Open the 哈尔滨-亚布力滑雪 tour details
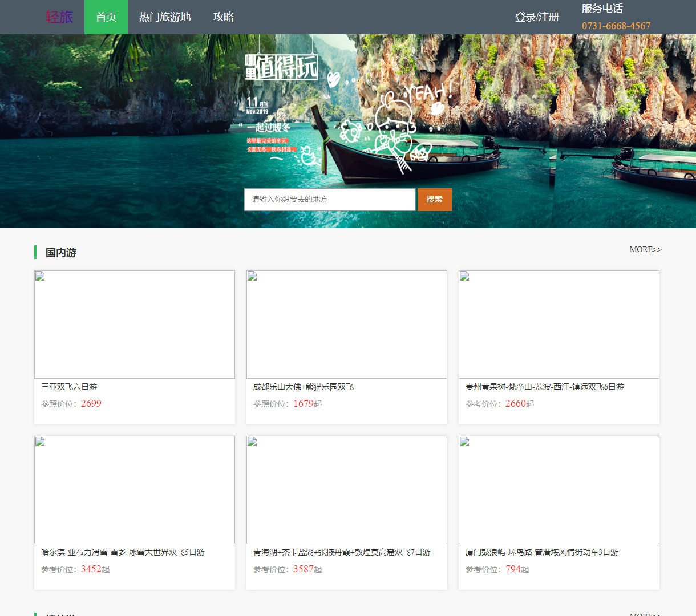The height and width of the screenshot is (616, 696). pos(122,552)
